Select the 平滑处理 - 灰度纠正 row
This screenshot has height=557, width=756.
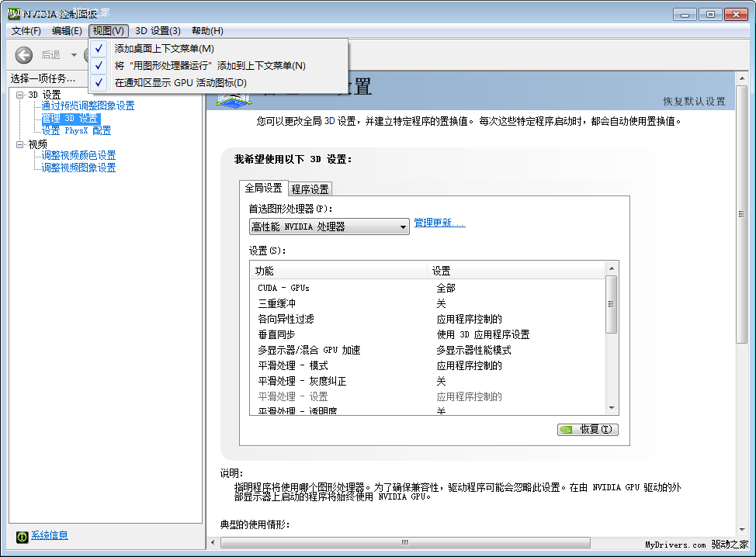(427, 381)
